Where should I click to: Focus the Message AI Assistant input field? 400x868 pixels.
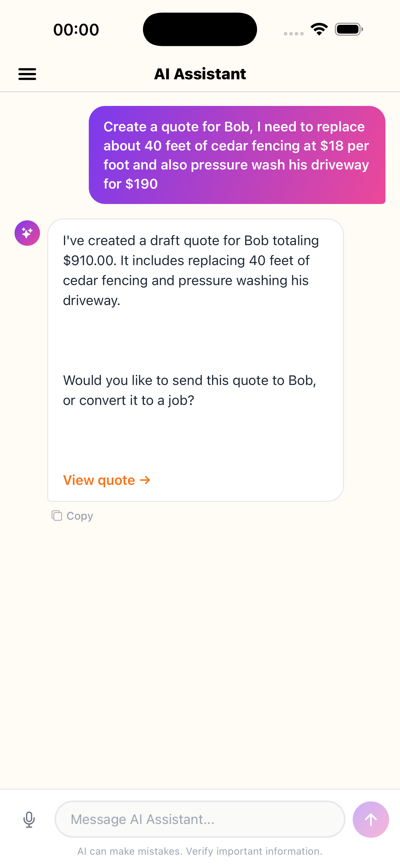[200, 819]
